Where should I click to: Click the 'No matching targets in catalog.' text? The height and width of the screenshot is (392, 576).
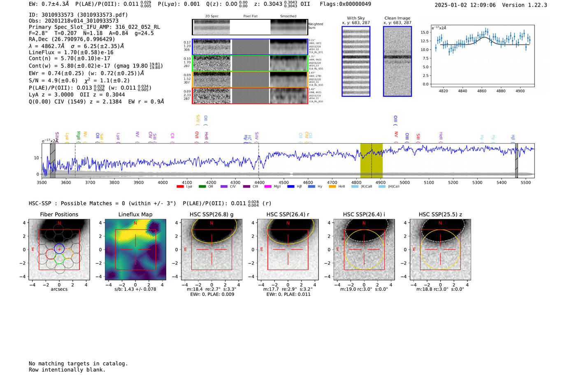click(x=78, y=364)
